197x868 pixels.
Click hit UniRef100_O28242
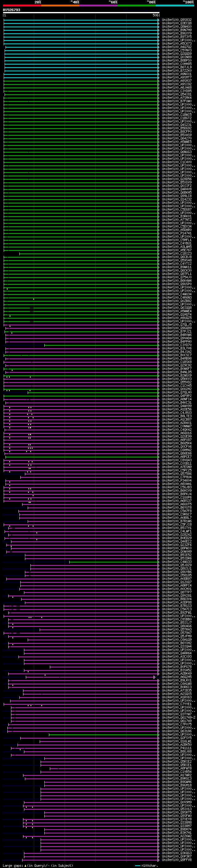pos(177,535)
